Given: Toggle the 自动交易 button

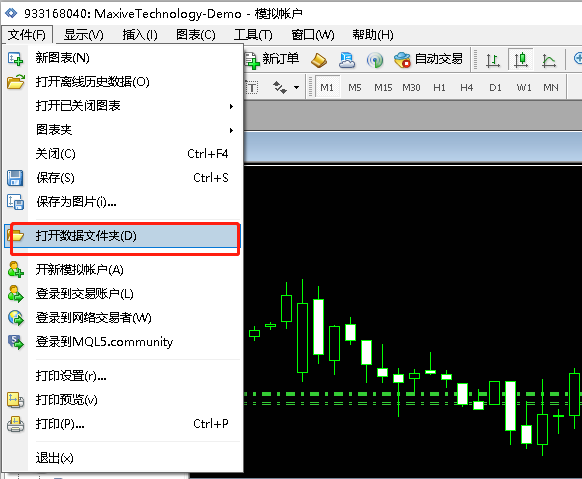Looking at the screenshot, I should coord(428,59).
